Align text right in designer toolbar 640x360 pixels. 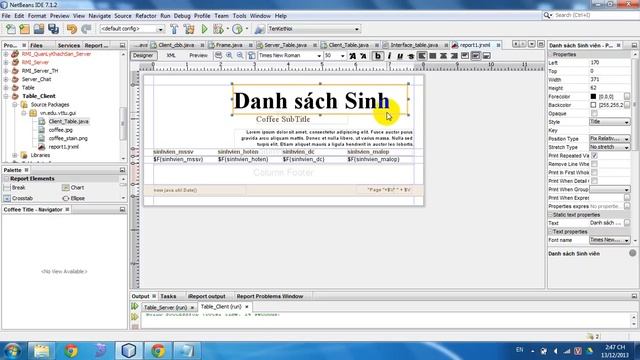(454, 56)
